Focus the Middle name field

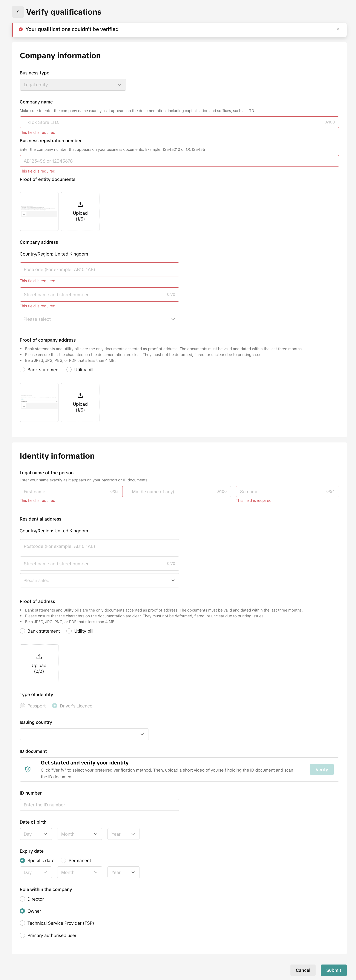179,492
